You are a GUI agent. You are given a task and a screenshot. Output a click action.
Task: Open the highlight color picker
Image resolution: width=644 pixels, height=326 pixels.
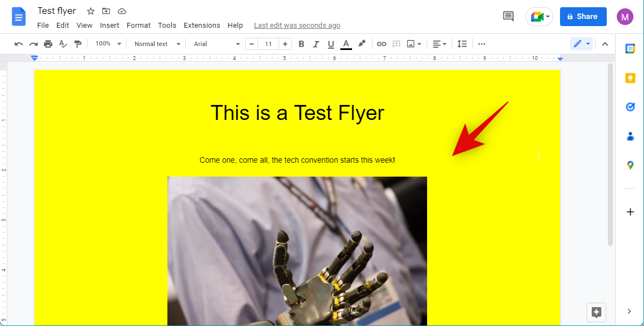[x=361, y=44]
